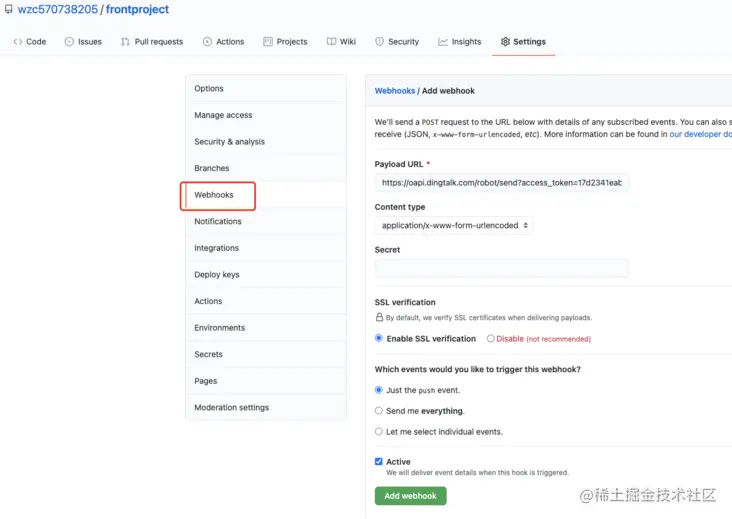Click the 'SSL verification' heading text

[405, 302]
